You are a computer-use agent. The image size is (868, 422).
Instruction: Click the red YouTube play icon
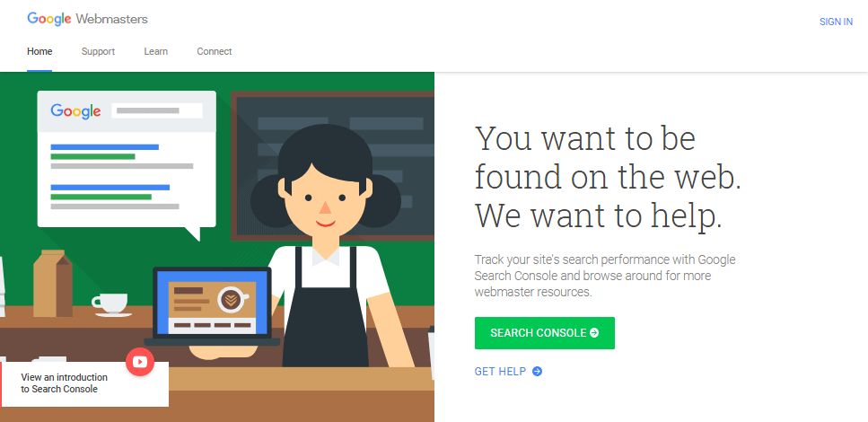pyautogui.click(x=139, y=362)
